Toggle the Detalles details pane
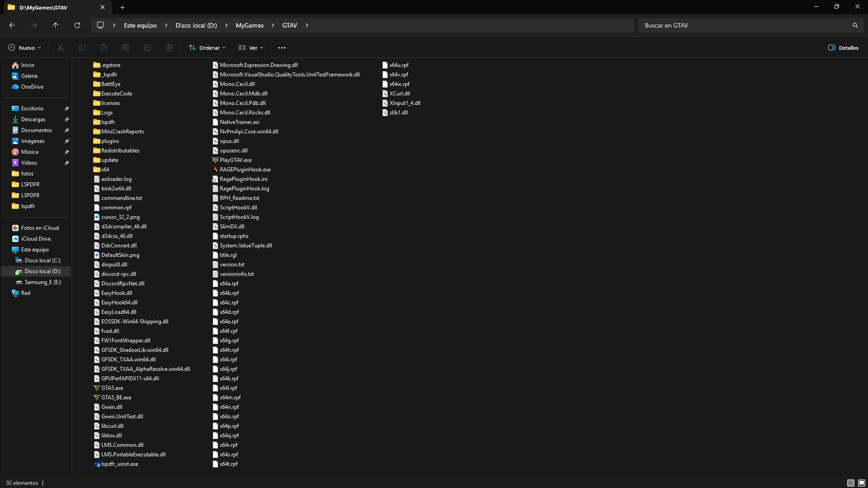This screenshot has width=868, height=488. click(843, 47)
